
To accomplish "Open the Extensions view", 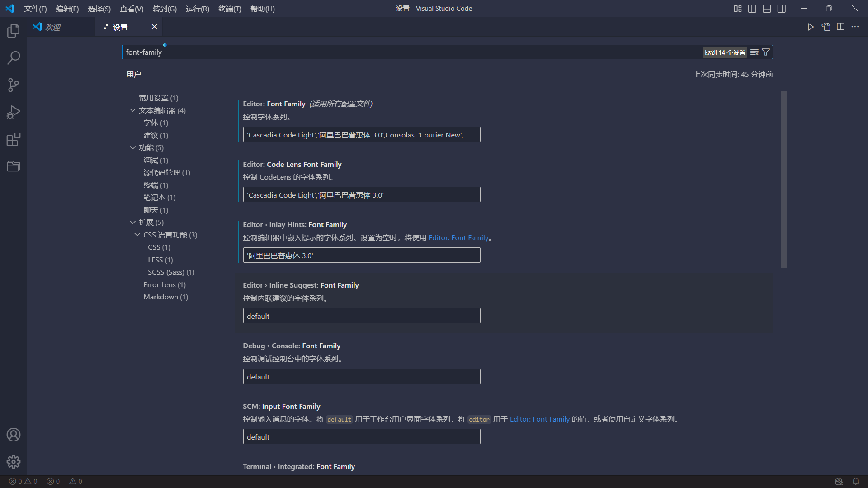I will click(14, 139).
